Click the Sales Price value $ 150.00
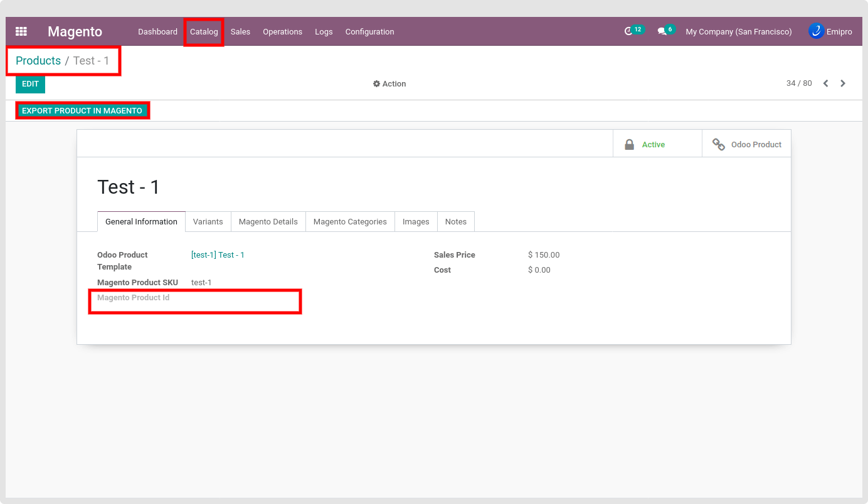Screen dimensions: 868x504 [x=544, y=255]
